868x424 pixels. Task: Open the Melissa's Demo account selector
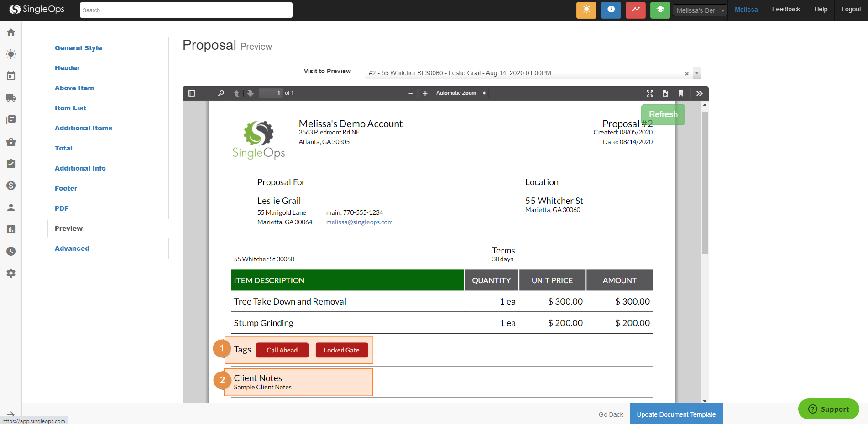pos(700,10)
